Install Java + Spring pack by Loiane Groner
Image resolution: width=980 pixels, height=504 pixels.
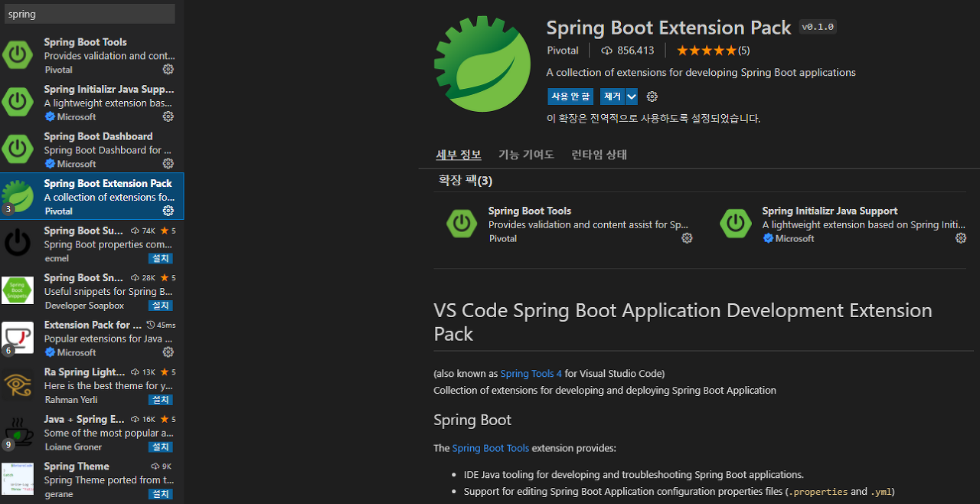coord(161,447)
